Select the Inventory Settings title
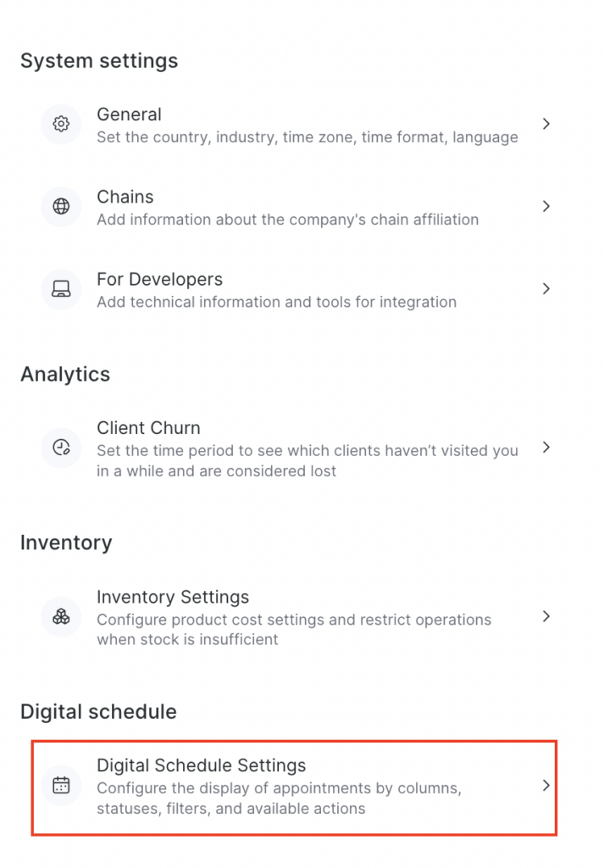The width and height of the screenshot is (604, 868). [173, 597]
